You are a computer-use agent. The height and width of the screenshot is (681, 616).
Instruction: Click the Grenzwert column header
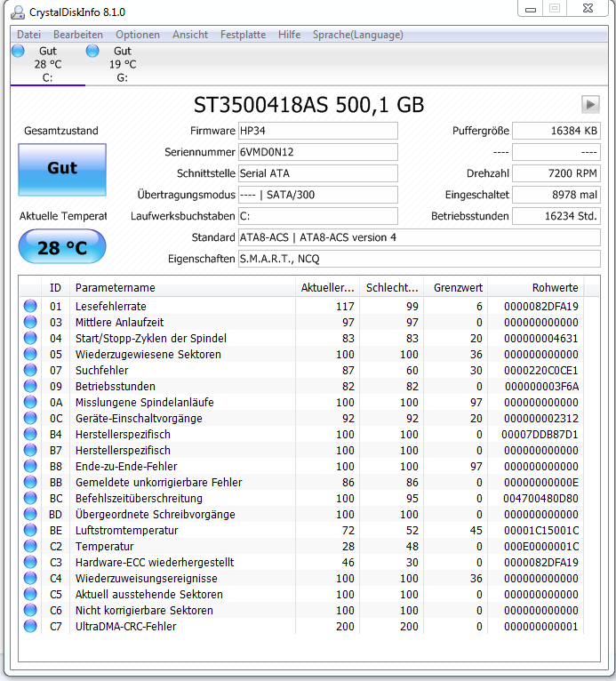(x=456, y=287)
